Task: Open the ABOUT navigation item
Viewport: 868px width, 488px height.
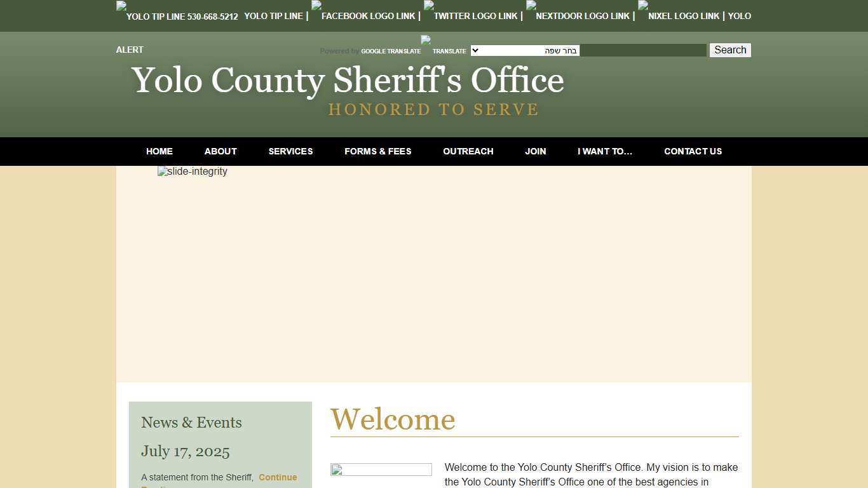Action: click(220, 151)
